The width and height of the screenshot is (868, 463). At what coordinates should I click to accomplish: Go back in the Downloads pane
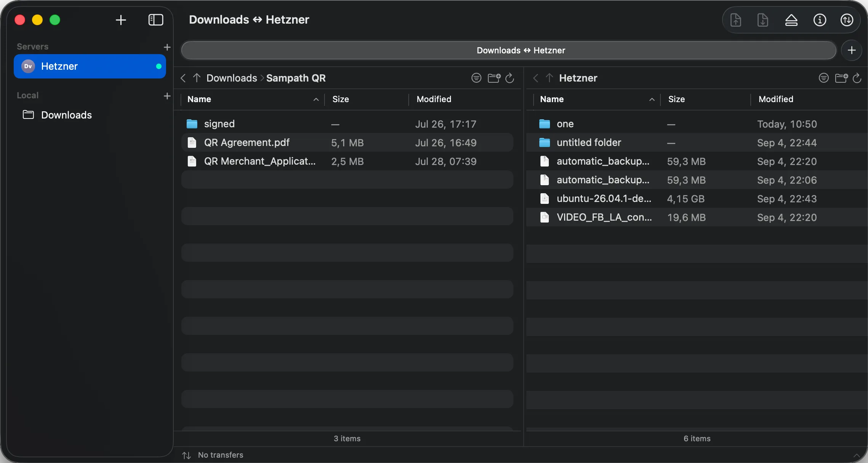pyautogui.click(x=183, y=78)
